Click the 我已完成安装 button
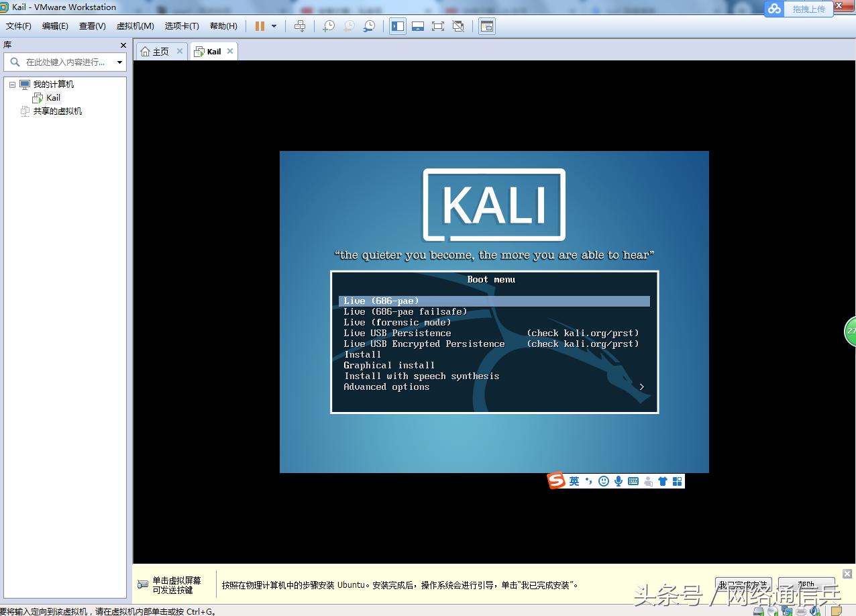Screen dimensions: 856x616 743,584
